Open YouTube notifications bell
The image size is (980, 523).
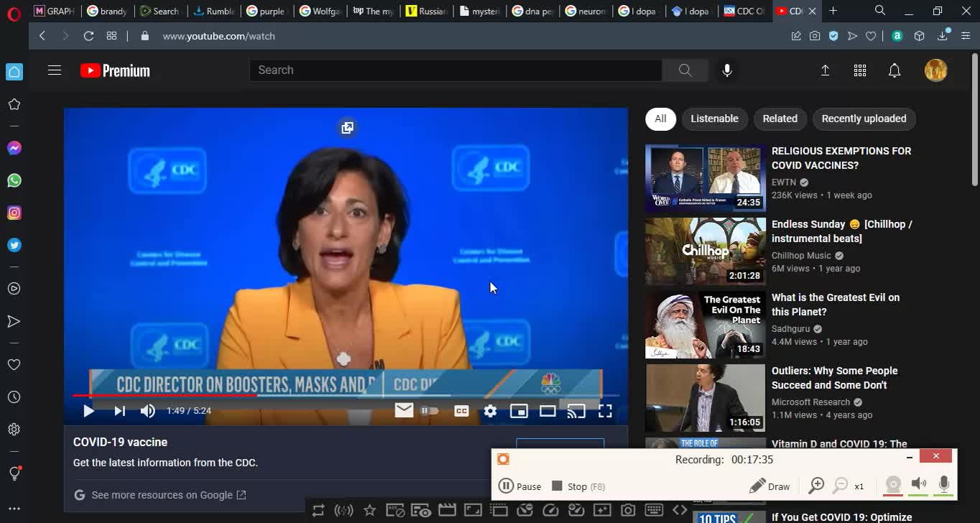(895, 70)
